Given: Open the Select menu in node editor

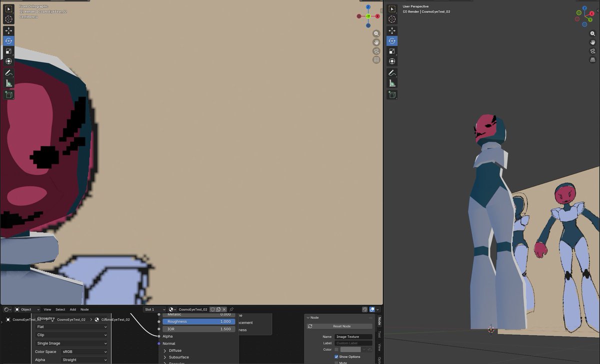Looking at the screenshot, I should point(60,309).
